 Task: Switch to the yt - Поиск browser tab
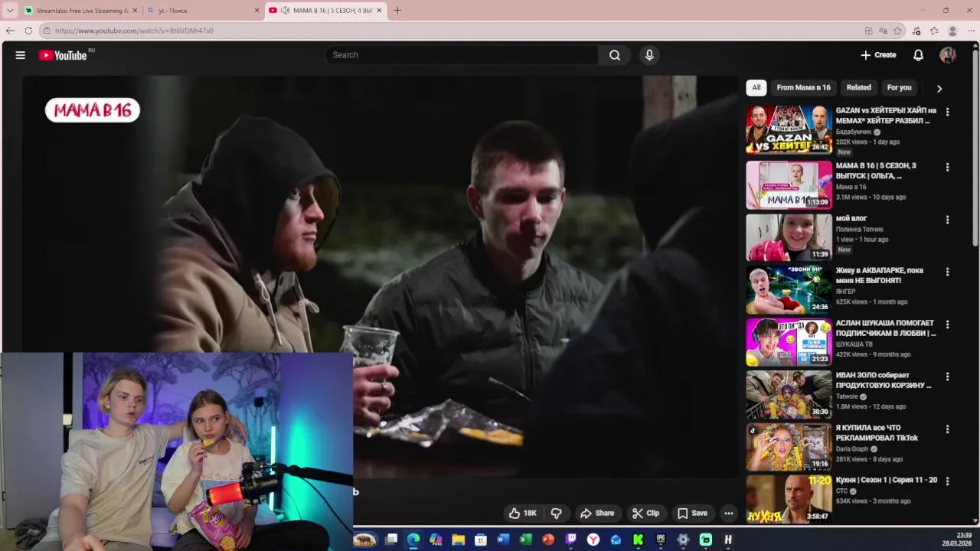(x=203, y=11)
